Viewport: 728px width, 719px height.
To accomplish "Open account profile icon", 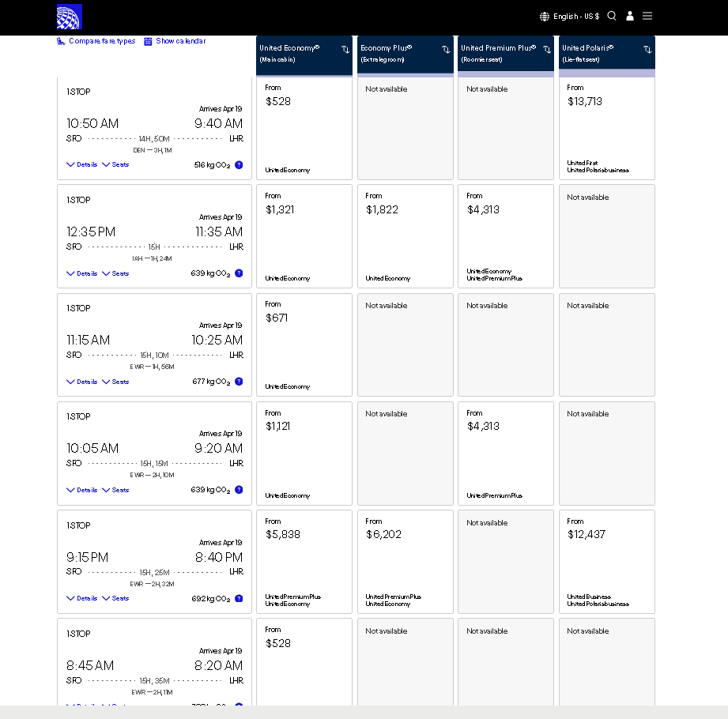I will 629,17.
